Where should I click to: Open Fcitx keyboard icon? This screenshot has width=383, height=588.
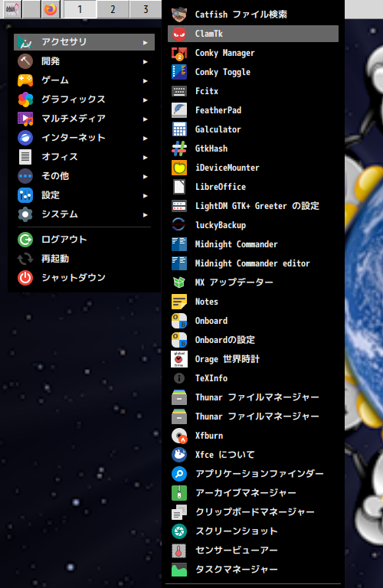179,91
